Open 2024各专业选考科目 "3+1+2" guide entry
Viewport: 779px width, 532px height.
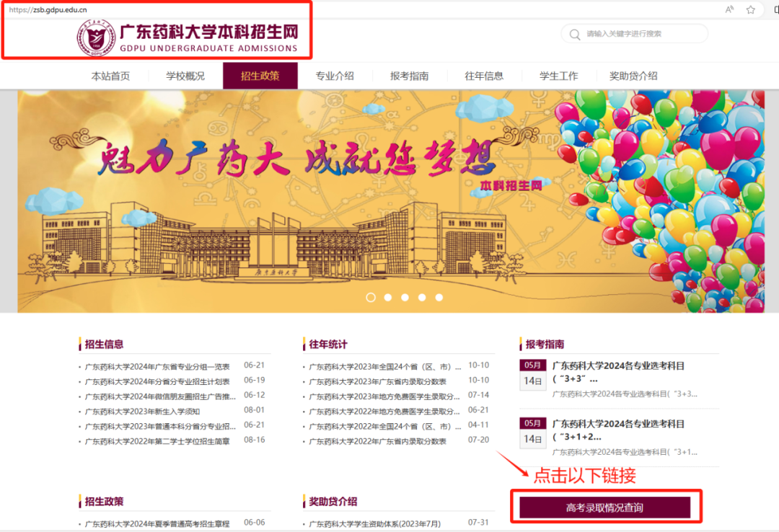click(x=619, y=430)
